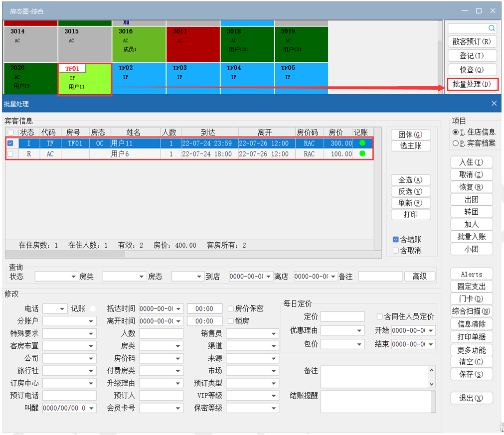This screenshot has height=435, width=504.
Task: Click green billing indicator for 用户11
Action: (x=362, y=143)
